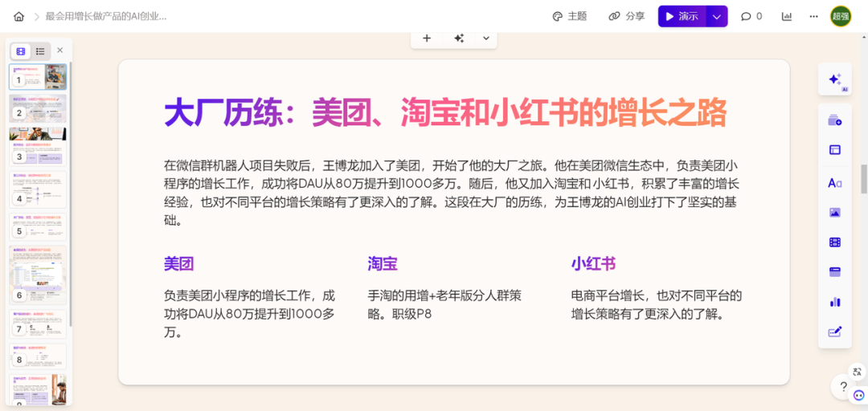Click the 小红书 column heading

point(593,264)
